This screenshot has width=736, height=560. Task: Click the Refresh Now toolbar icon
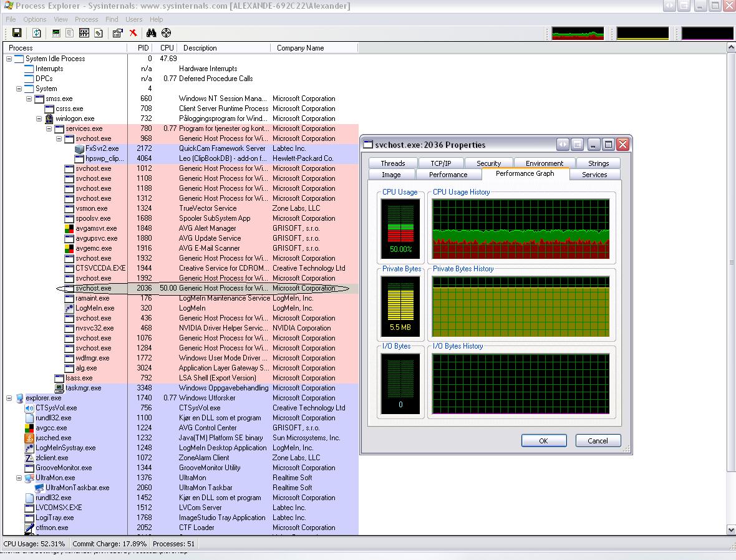click(37, 33)
